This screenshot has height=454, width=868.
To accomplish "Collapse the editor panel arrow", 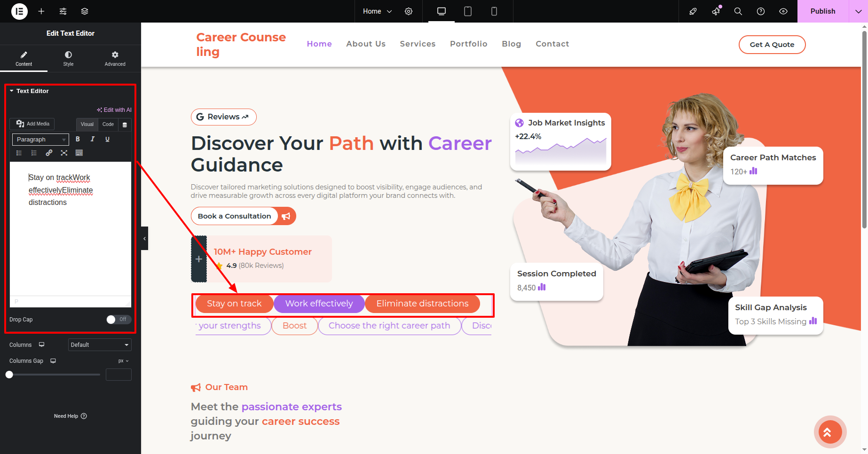I will 144,238.
